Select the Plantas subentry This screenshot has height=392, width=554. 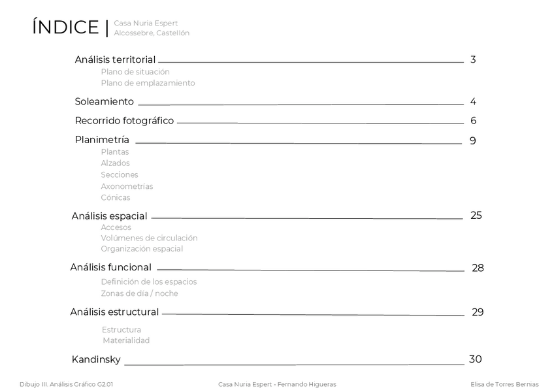tap(115, 152)
